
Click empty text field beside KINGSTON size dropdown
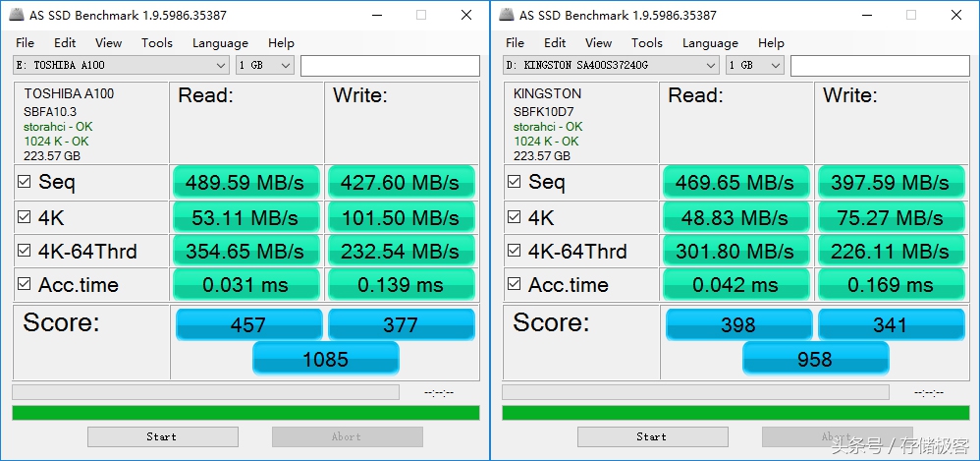click(x=880, y=66)
